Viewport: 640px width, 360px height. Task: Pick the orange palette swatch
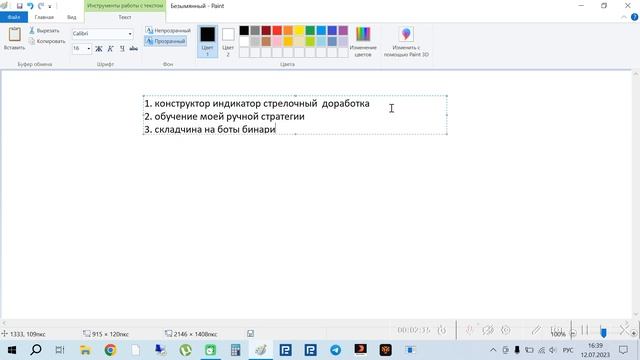coord(288,31)
